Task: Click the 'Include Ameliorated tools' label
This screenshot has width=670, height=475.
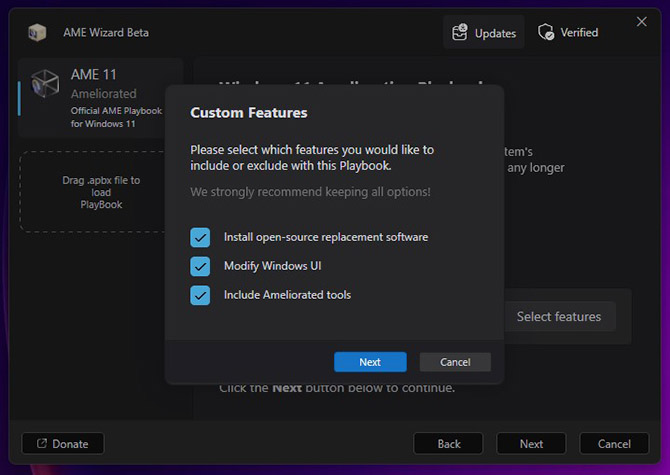Action: (288, 295)
